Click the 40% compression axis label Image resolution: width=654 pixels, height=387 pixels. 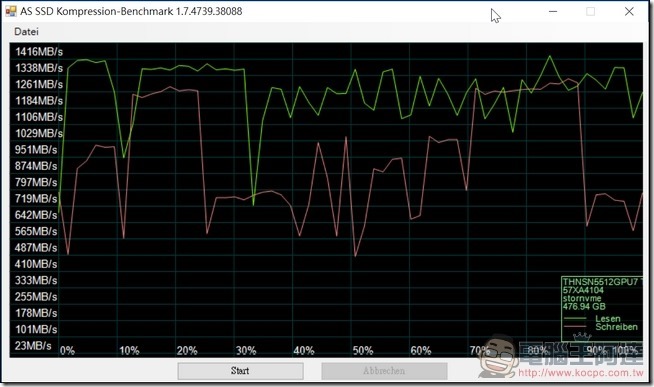[304, 350]
